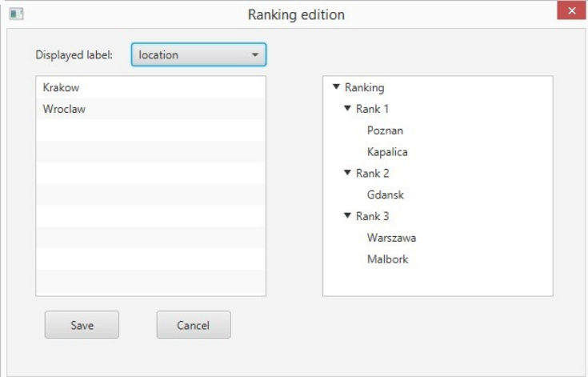Viewport: 588px width, 377px height.
Task: Collapse the Rank 1 node
Action: click(x=347, y=108)
